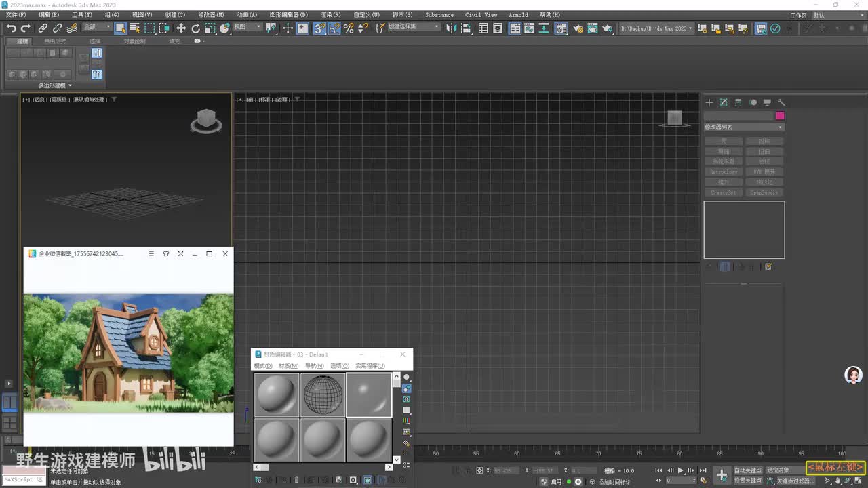Click the Play Animation button

(681, 470)
